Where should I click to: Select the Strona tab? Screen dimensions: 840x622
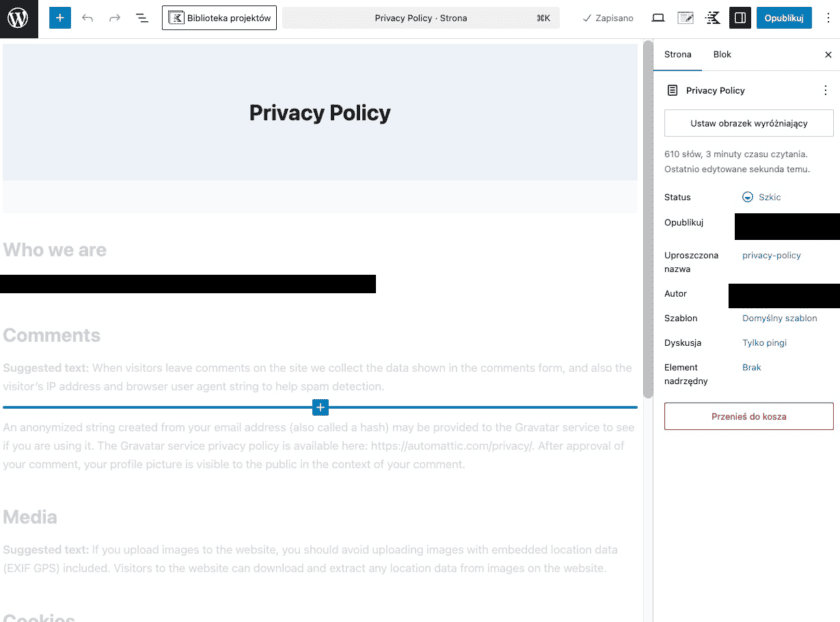pos(678,55)
